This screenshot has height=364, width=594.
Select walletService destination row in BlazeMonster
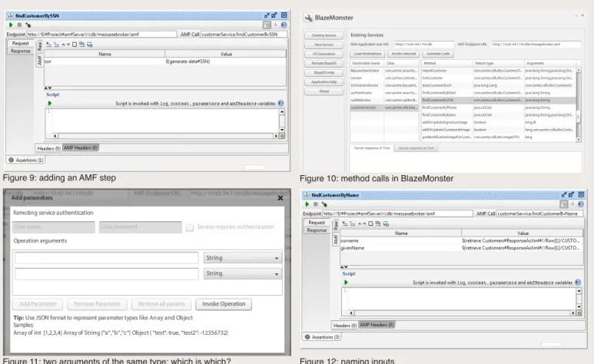(x=384, y=100)
